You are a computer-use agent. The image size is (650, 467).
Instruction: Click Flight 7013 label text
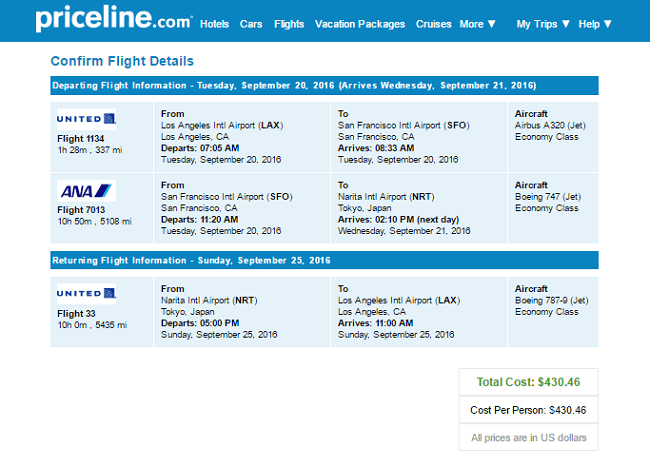pyautogui.click(x=81, y=210)
